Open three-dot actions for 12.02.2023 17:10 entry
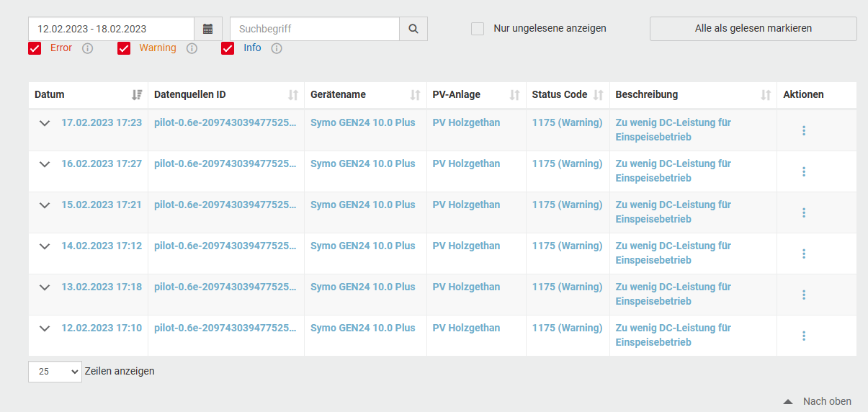 point(804,336)
